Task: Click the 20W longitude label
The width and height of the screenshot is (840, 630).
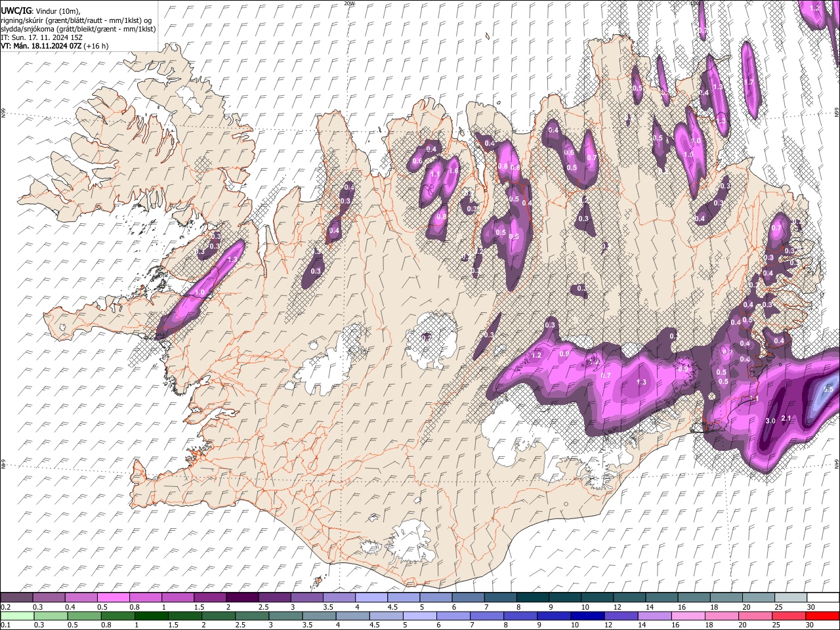Action: (x=348, y=3)
